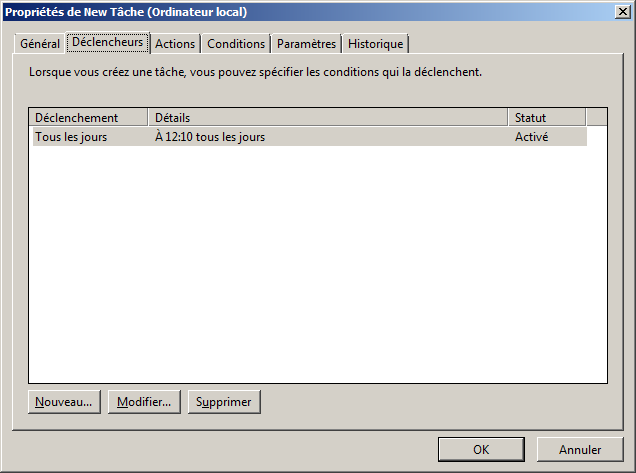Click the 'Activé' status cell
Viewport: 636px width, 473px height.
(x=531, y=137)
